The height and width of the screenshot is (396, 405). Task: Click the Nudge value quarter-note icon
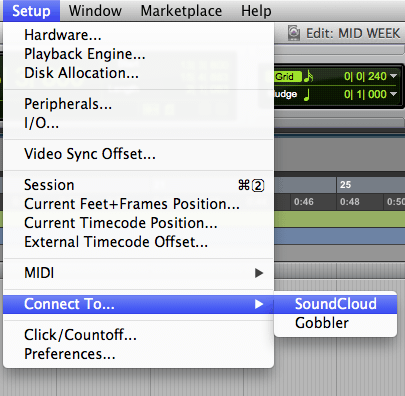[x=307, y=94]
